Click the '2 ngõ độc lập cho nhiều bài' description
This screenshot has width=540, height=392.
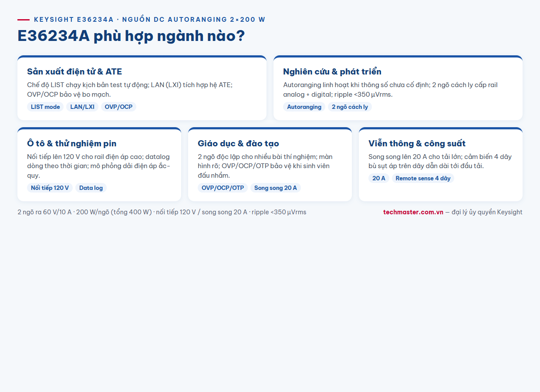pos(265,166)
